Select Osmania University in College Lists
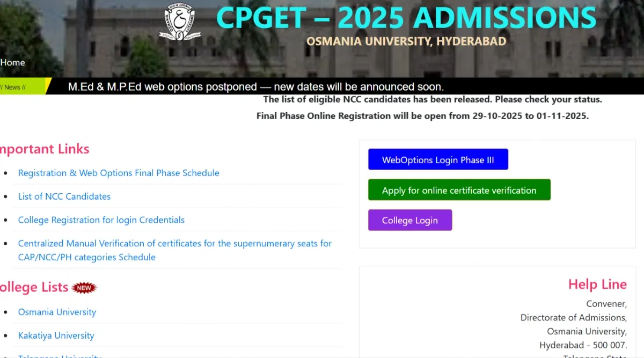The height and width of the screenshot is (358, 644). pyautogui.click(x=57, y=312)
